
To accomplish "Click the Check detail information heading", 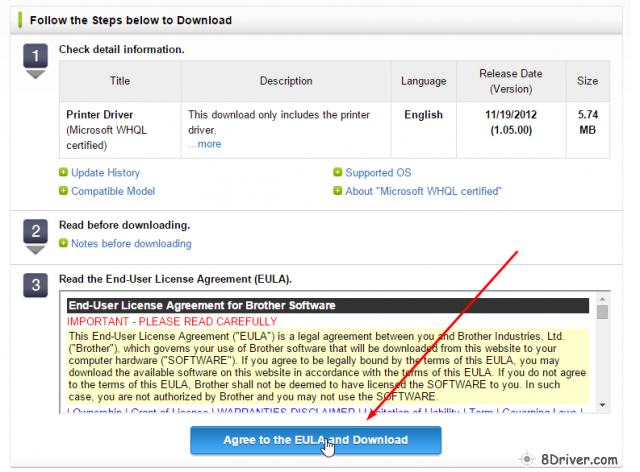I will [x=122, y=49].
